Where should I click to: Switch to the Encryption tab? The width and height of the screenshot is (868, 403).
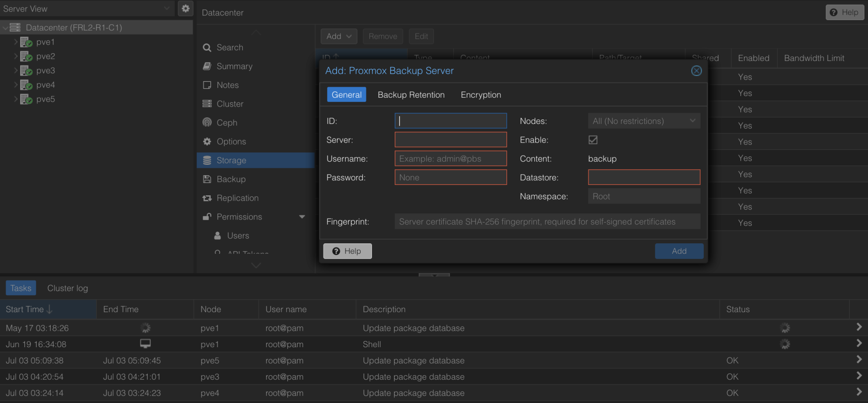[x=481, y=95]
